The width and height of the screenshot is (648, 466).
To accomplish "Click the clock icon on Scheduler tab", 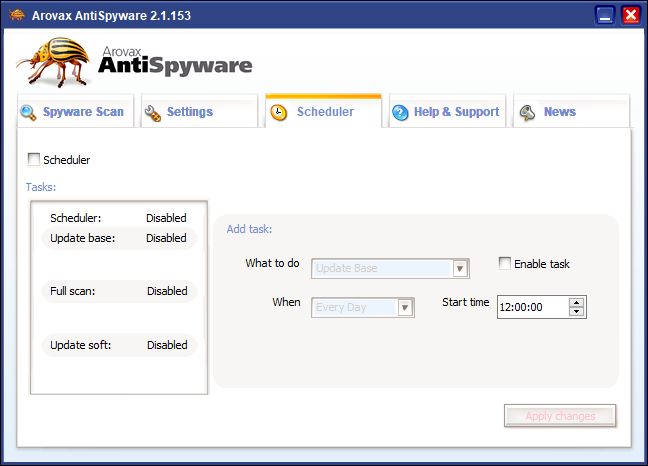I will click(x=279, y=112).
